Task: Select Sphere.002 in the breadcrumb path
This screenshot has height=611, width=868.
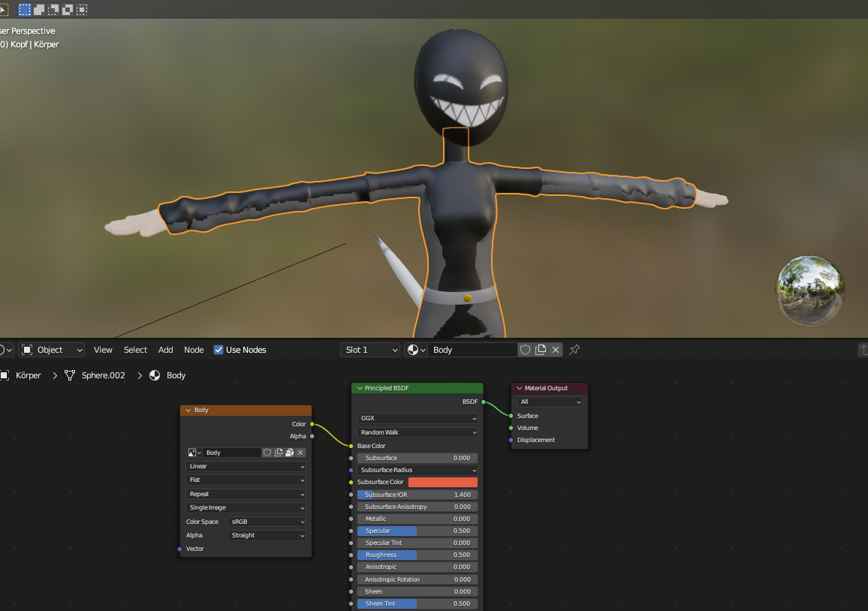Action: tap(101, 375)
